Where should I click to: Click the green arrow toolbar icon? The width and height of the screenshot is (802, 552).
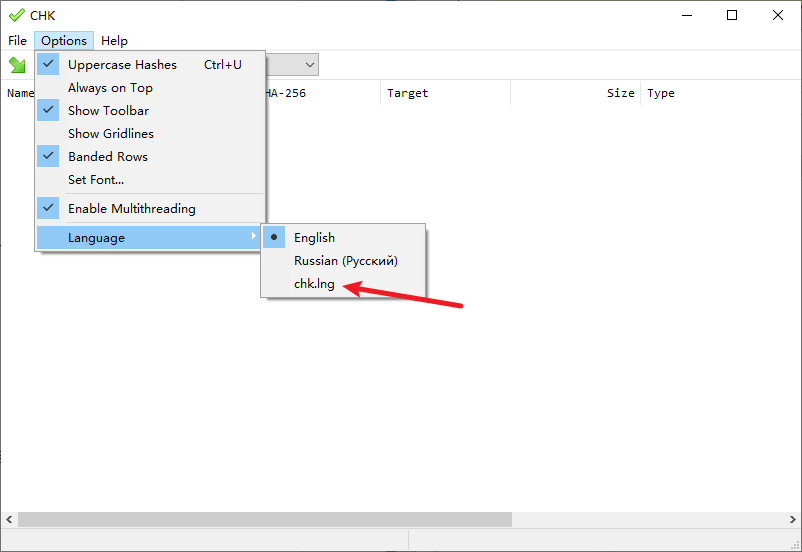(17, 65)
